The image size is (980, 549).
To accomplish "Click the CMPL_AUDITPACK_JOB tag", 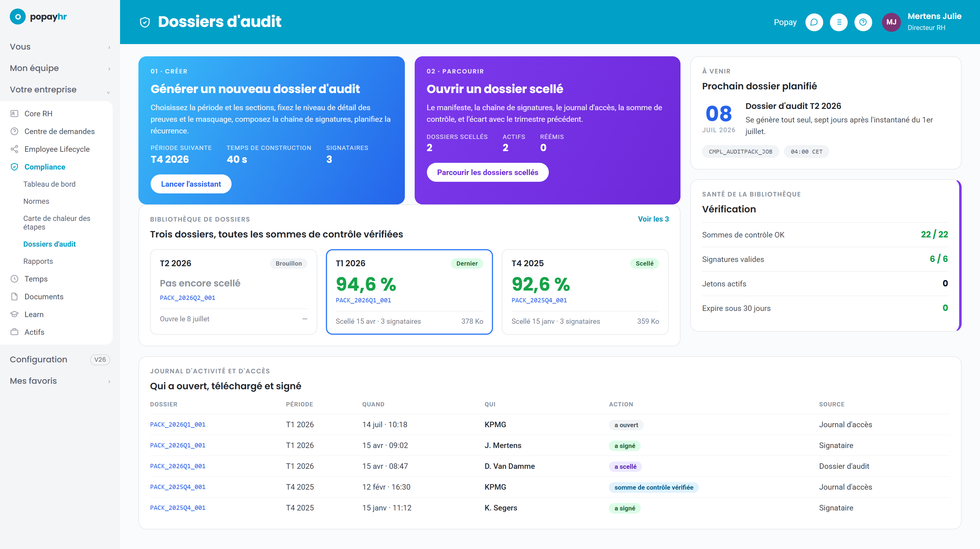I will click(x=740, y=152).
